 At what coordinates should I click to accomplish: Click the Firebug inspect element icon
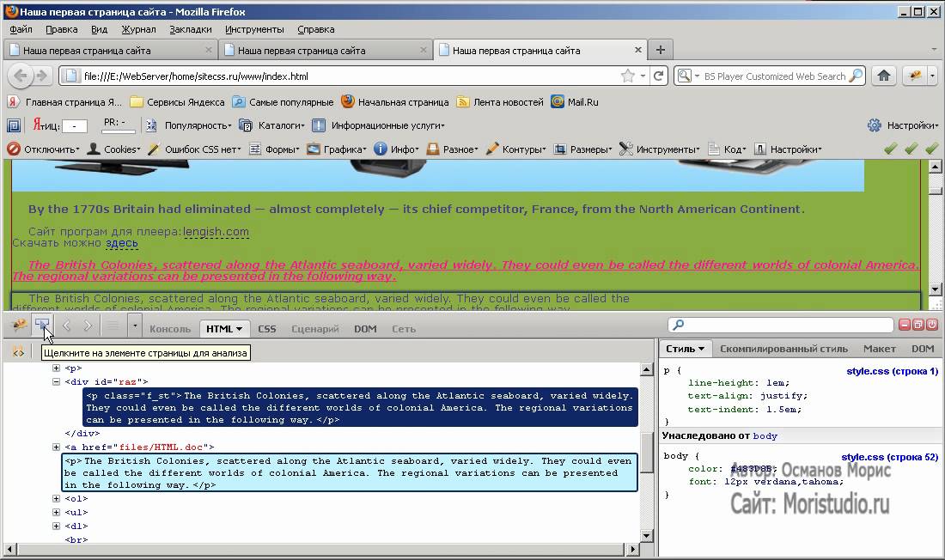coord(42,326)
